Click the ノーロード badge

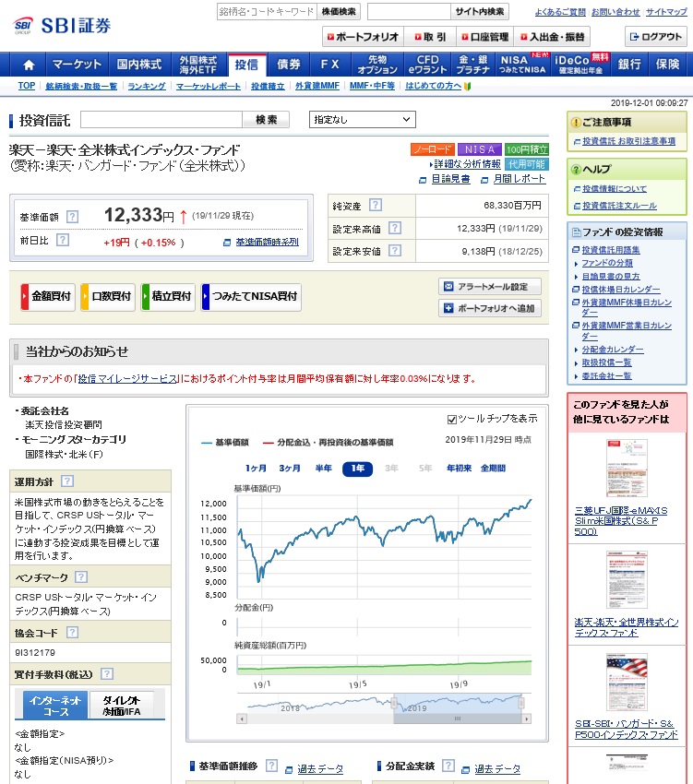432,149
